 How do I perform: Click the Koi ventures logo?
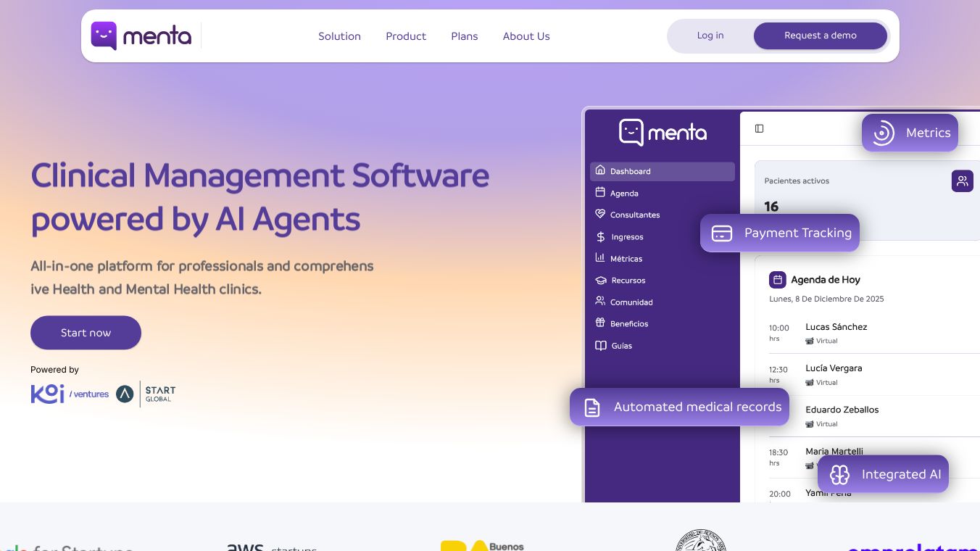pyautogui.click(x=70, y=394)
